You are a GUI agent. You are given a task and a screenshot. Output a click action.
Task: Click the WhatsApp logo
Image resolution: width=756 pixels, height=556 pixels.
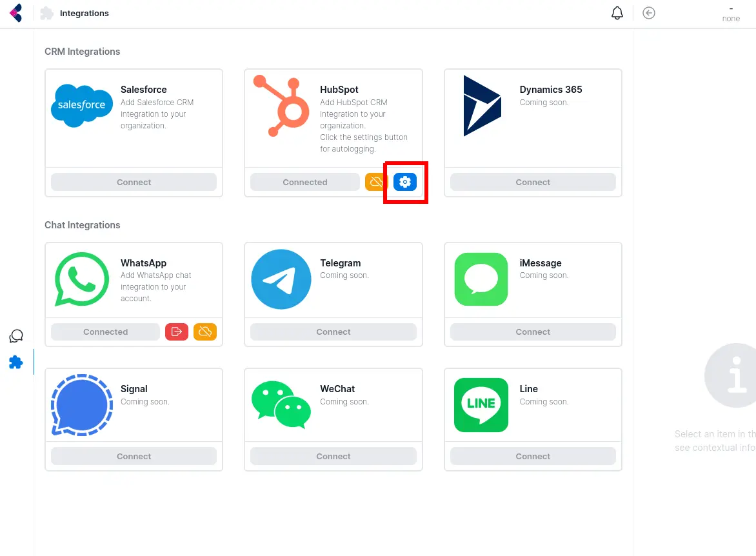pos(82,279)
